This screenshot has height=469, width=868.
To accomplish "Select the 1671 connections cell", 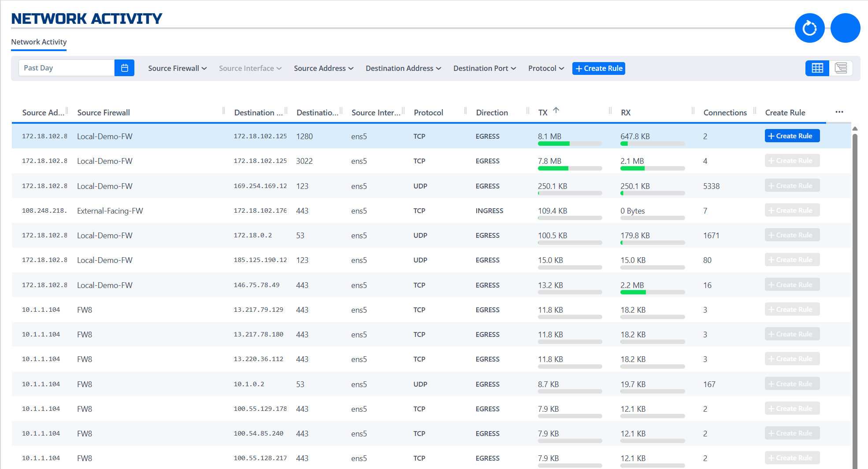I will pos(711,235).
